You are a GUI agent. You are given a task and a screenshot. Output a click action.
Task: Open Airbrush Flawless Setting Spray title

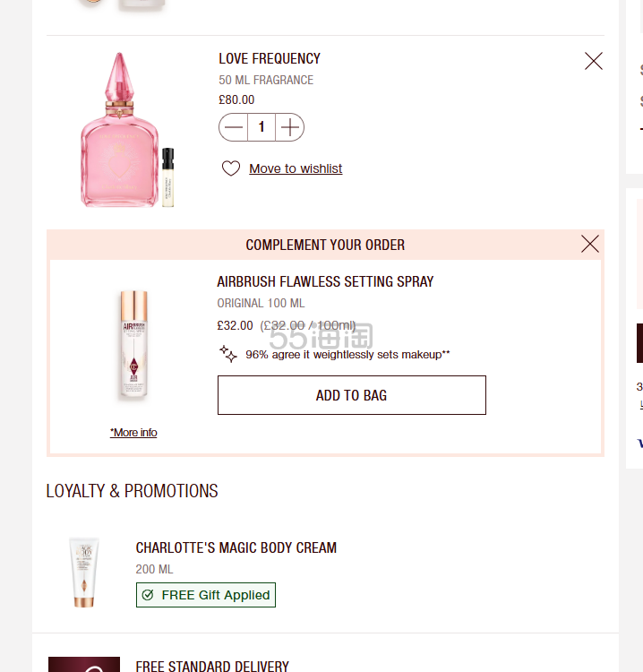[x=325, y=281]
